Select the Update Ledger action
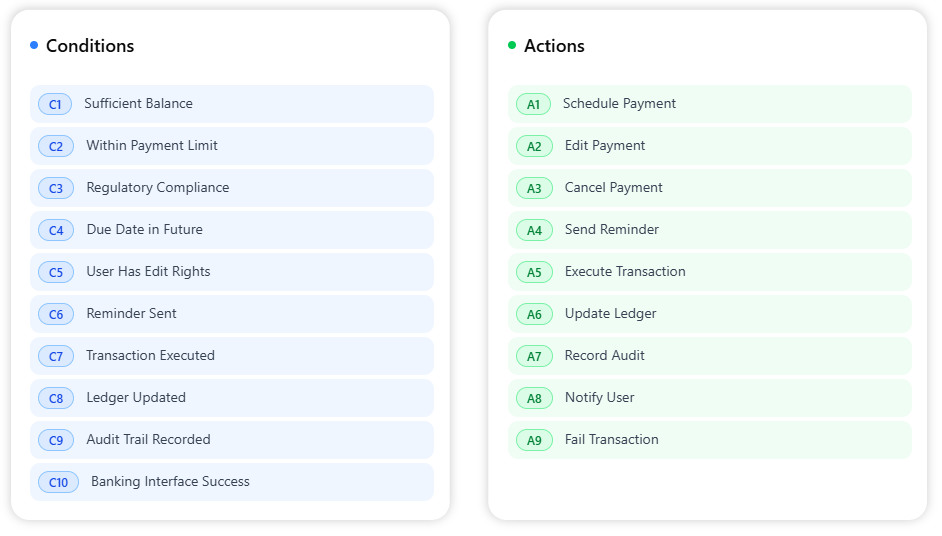942x536 pixels. click(x=710, y=314)
